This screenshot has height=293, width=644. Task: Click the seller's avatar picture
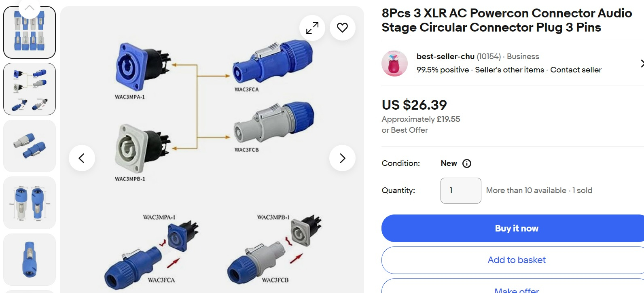pyautogui.click(x=394, y=64)
